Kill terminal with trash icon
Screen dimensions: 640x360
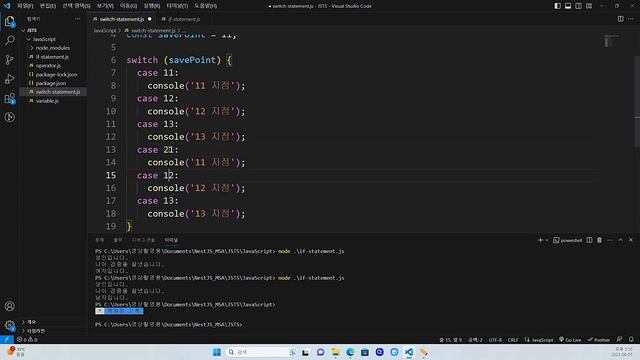pos(599,240)
